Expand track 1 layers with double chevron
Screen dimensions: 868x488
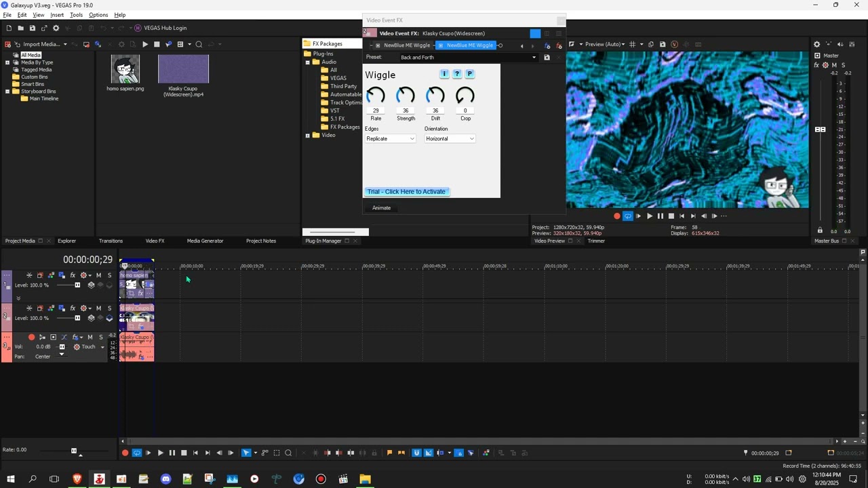18,298
